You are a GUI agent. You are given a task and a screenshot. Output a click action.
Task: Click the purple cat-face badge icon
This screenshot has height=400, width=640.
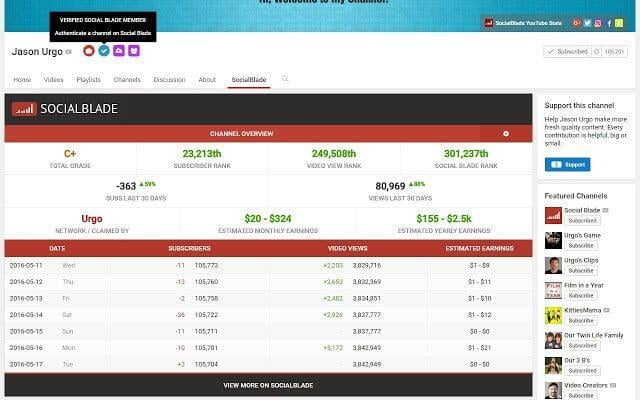134,51
